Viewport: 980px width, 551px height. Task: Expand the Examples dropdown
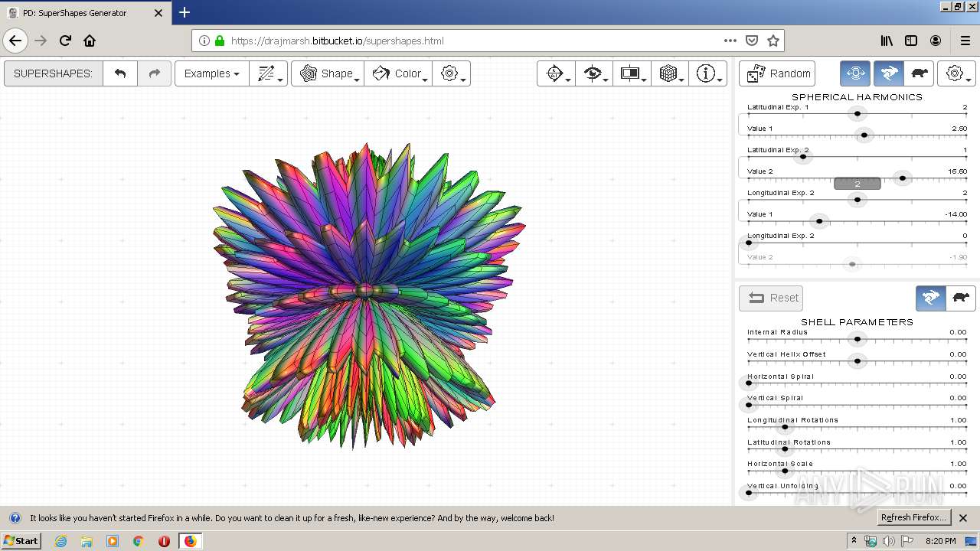tap(212, 73)
